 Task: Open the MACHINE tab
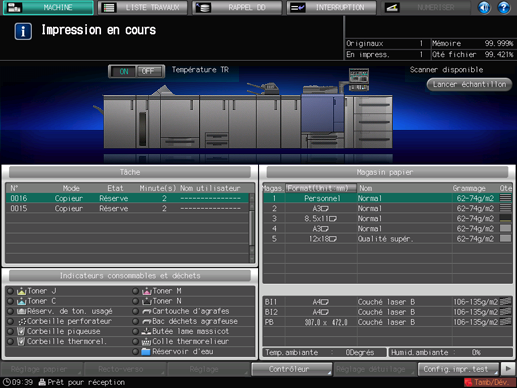click(48, 7)
